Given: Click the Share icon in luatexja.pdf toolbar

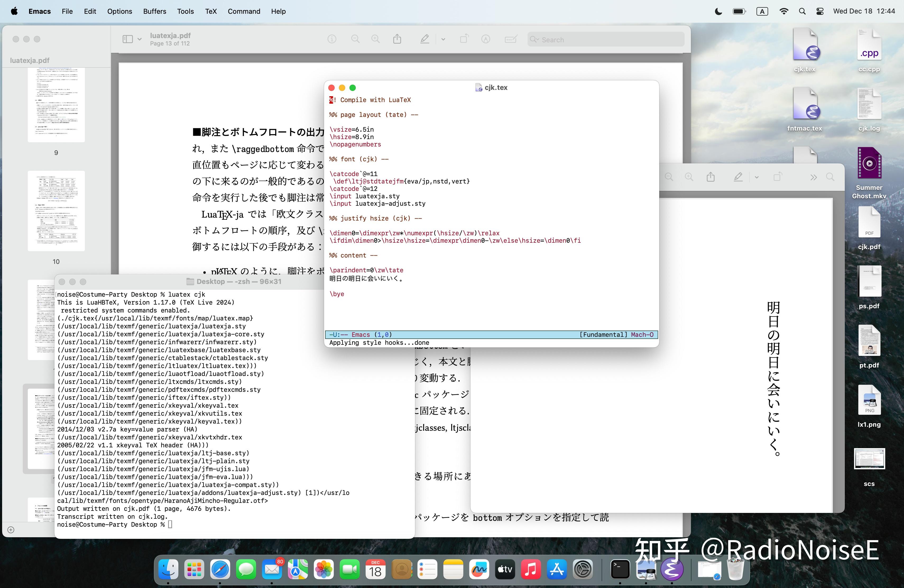Looking at the screenshot, I should [397, 39].
